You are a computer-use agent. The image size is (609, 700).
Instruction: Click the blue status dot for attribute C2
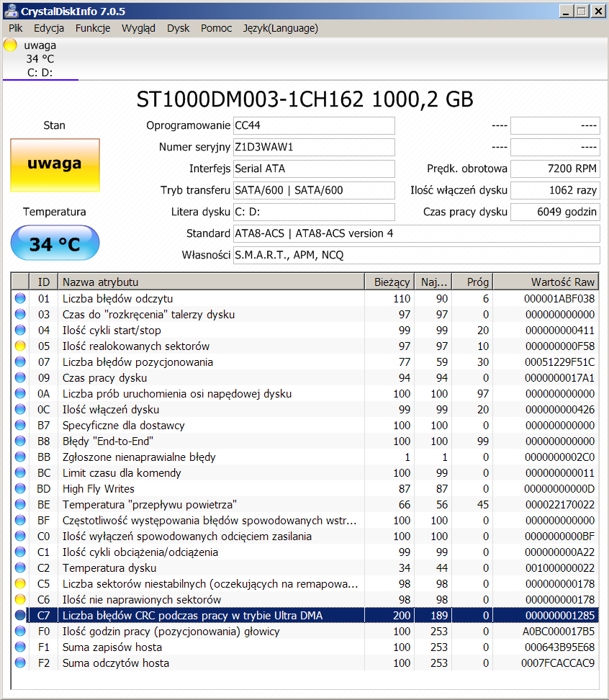tap(20, 568)
